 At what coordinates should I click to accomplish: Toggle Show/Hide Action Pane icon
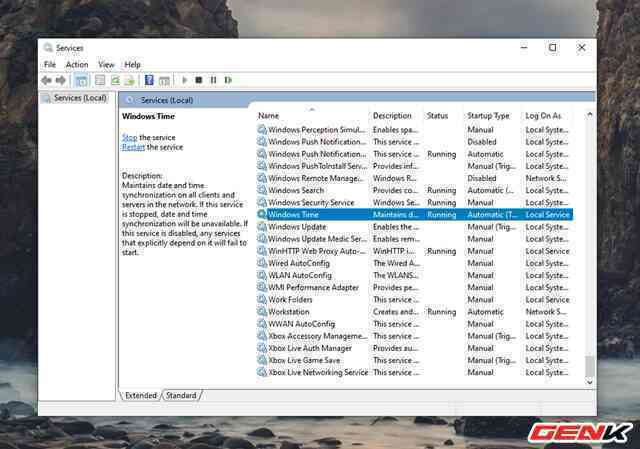coord(164,80)
